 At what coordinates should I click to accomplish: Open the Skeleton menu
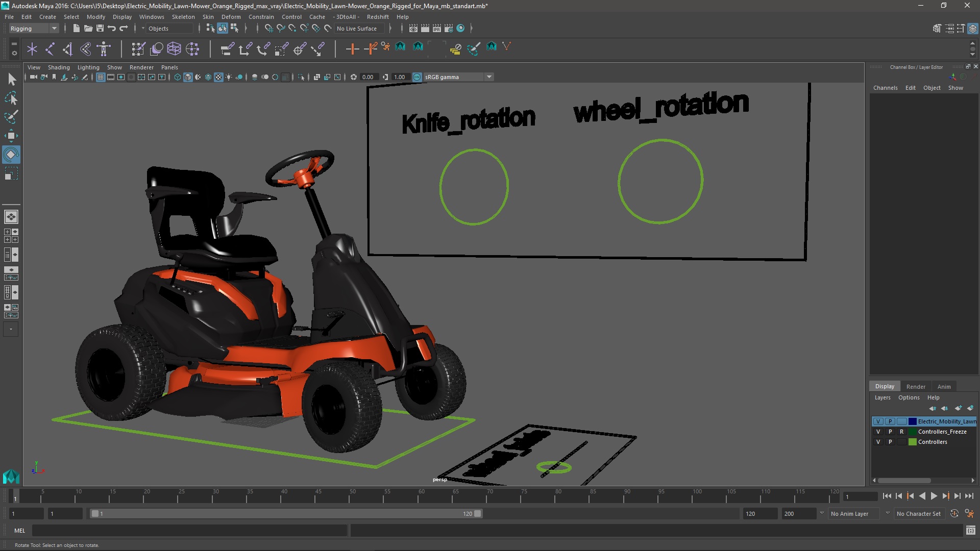pyautogui.click(x=183, y=17)
